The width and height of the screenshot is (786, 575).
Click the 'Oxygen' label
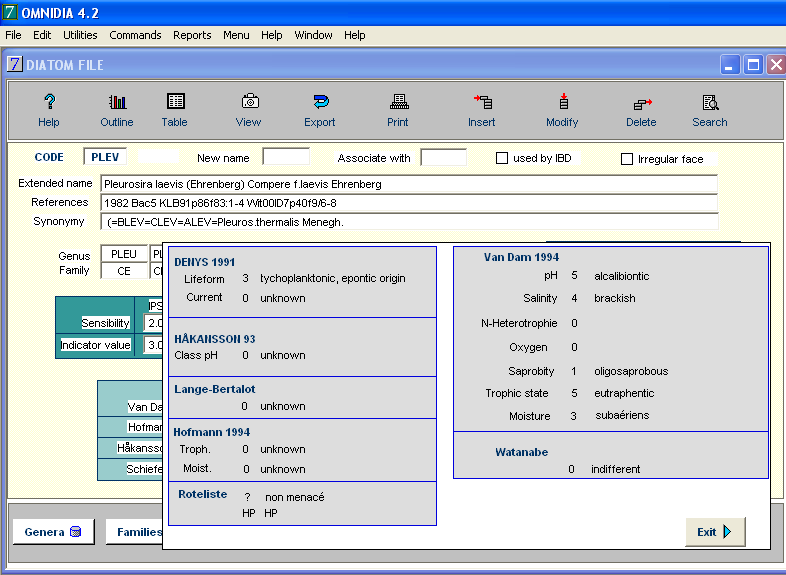point(528,347)
